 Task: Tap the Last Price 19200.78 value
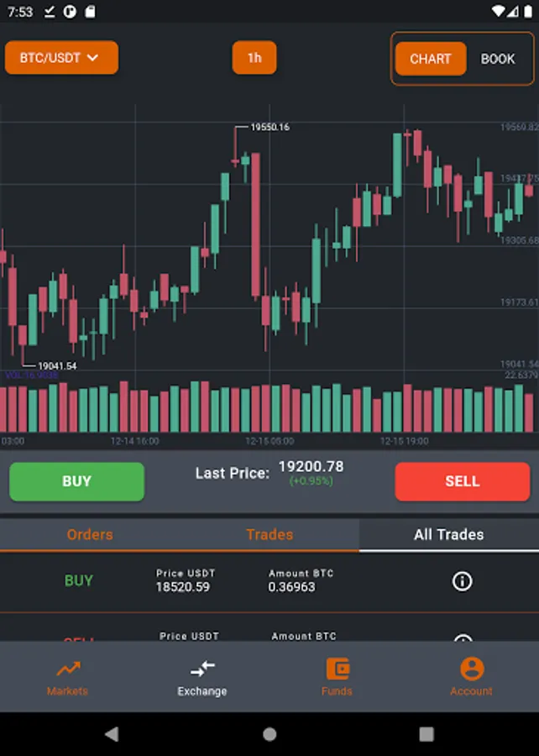coord(311,467)
